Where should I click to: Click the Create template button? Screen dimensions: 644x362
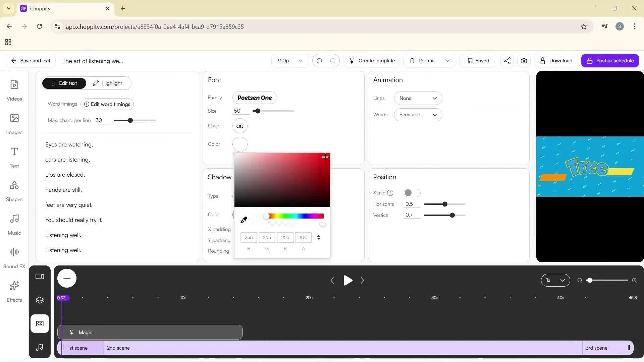point(372,61)
